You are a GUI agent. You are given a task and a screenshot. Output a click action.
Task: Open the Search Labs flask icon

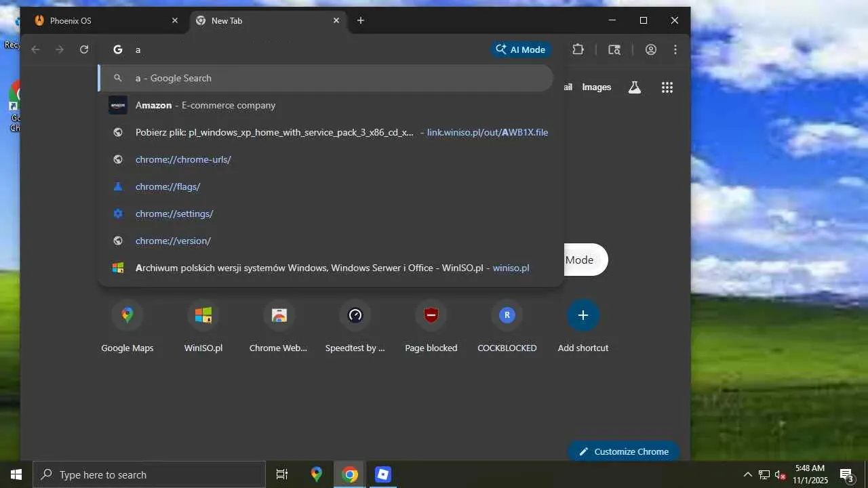[635, 87]
